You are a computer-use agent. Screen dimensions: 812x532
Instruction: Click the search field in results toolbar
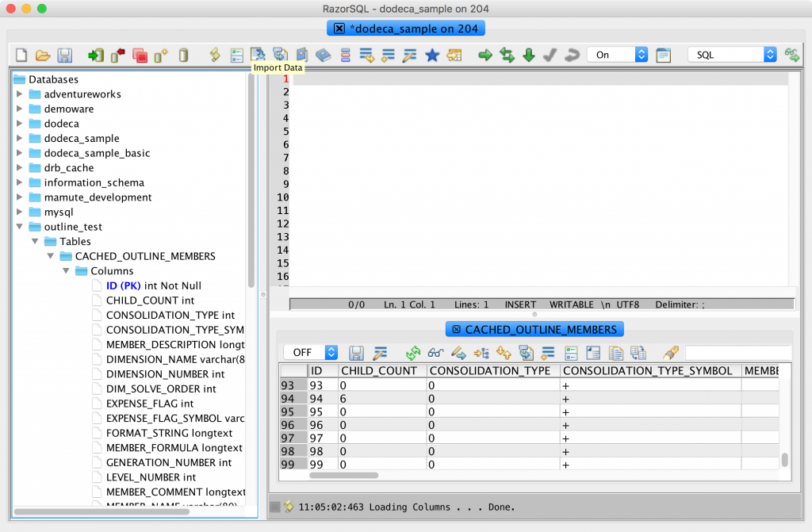(738, 353)
